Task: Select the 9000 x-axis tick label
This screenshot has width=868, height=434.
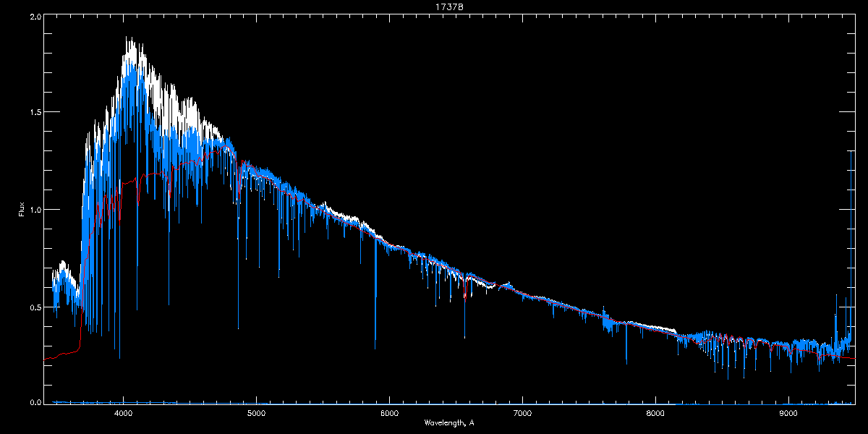Action: pyautogui.click(x=788, y=413)
